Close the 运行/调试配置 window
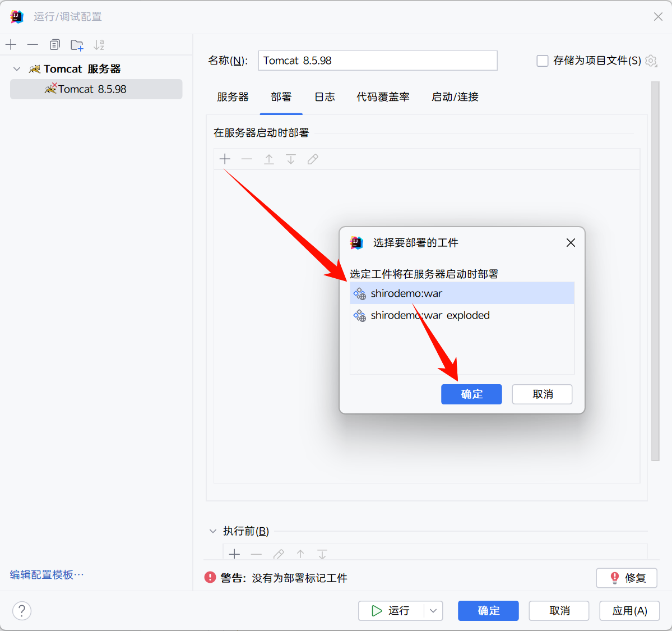Screen dimensions: 672x631 (658, 17)
